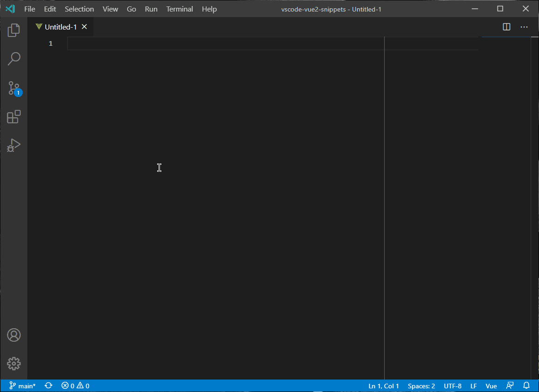Click the main* branch indicator
539x392 pixels.
point(23,386)
